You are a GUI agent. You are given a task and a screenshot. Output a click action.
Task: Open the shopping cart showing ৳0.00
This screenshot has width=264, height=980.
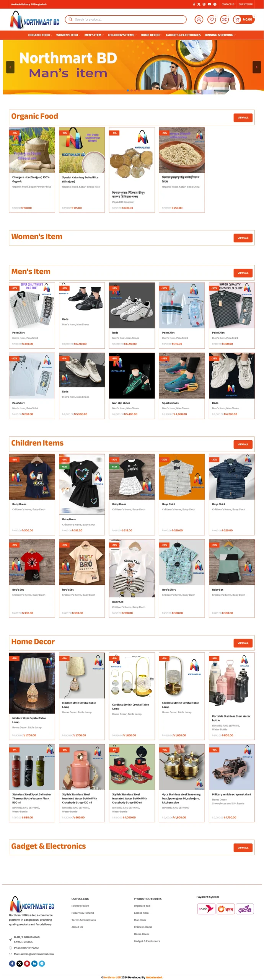(243, 19)
